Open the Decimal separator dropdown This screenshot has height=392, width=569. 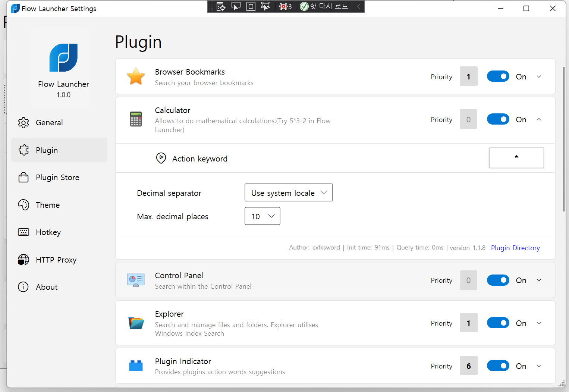click(288, 192)
